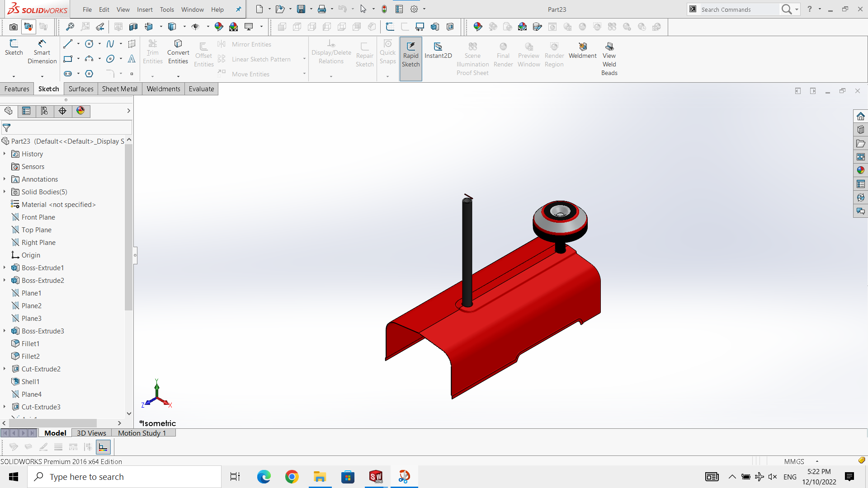Viewport: 868px width, 488px height.
Task: Open File Explorer in task pane
Action: tap(860, 143)
